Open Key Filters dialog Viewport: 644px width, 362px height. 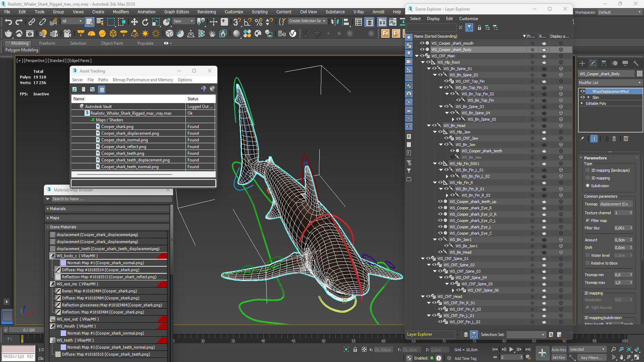click(x=591, y=358)
